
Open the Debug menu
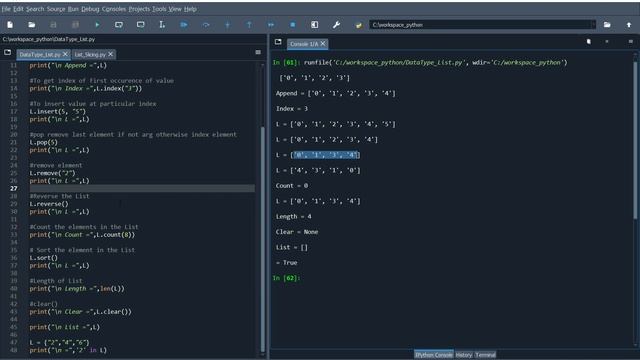point(90,9)
